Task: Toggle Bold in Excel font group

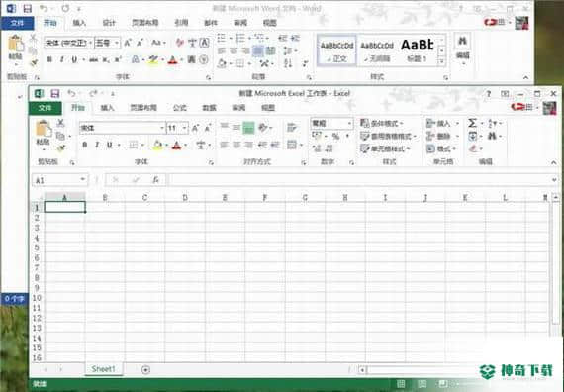Action: pos(85,145)
